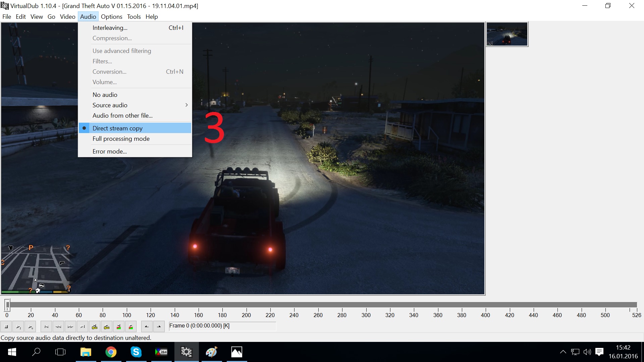Image resolution: width=644 pixels, height=362 pixels.
Task: Open the Video menu
Action: 67,17
